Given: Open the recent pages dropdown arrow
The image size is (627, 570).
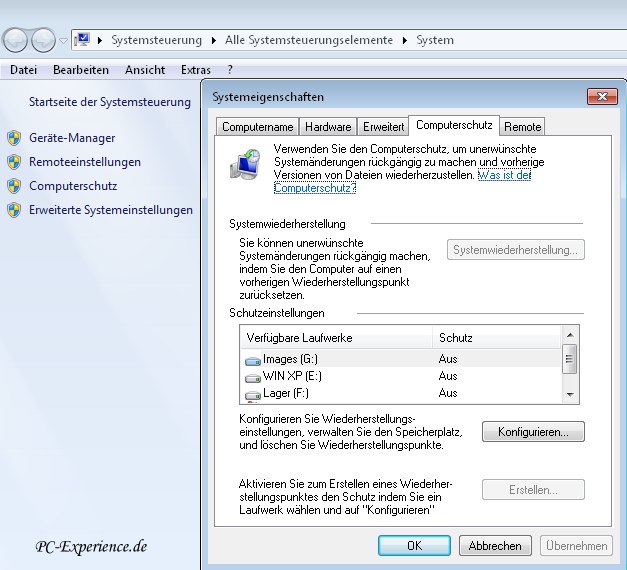Looking at the screenshot, I should 63,41.
